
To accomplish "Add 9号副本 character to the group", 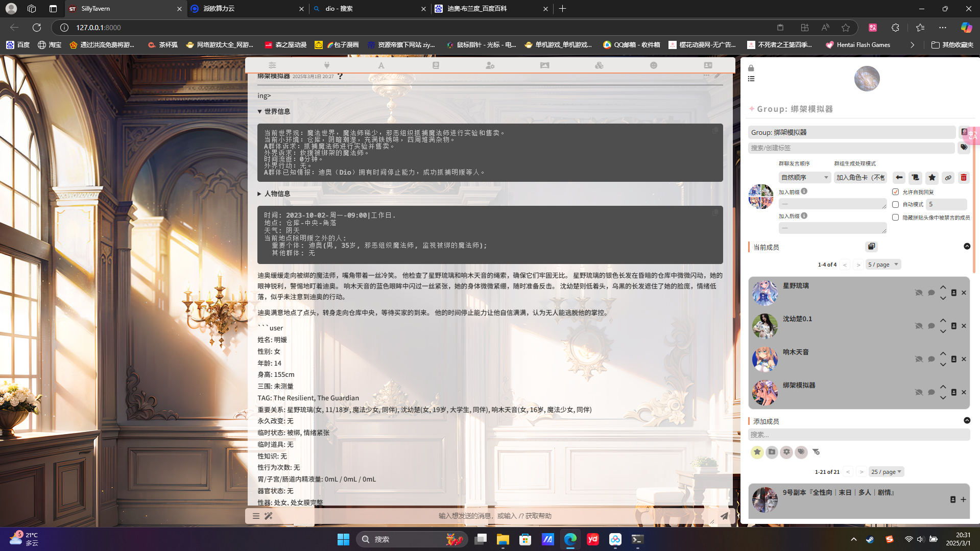I will 963,499.
